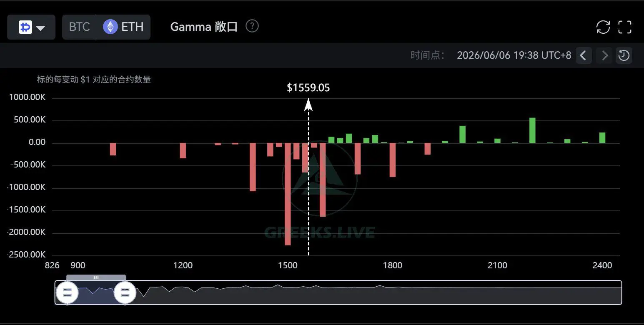Click the red bar at 1600 strike

tap(323, 180)
